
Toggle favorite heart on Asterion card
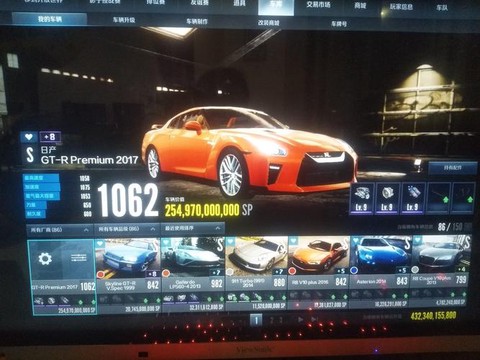click(x=356, y=240)
